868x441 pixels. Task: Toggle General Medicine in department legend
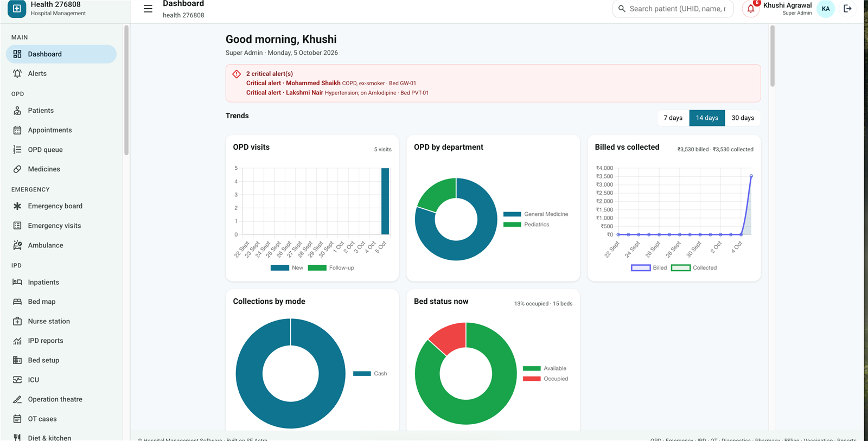point(535,214)
